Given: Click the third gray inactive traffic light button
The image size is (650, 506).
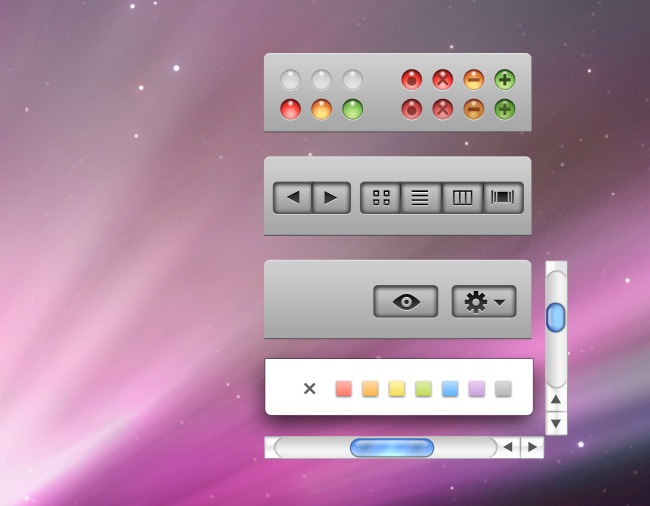Looking at the screenshot, I should pyautogui.click(x=352, y=80).
